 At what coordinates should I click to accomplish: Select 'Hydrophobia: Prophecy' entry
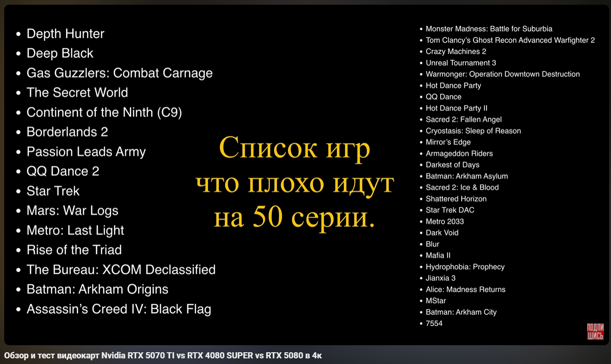point(465,267)
